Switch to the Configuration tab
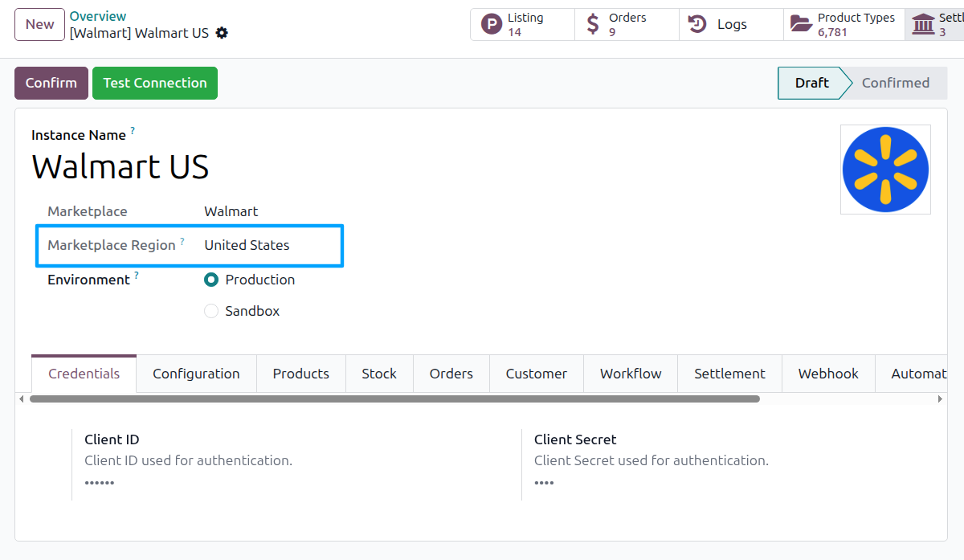This screenshot has width=964, height=560. (x=196, y=374)
